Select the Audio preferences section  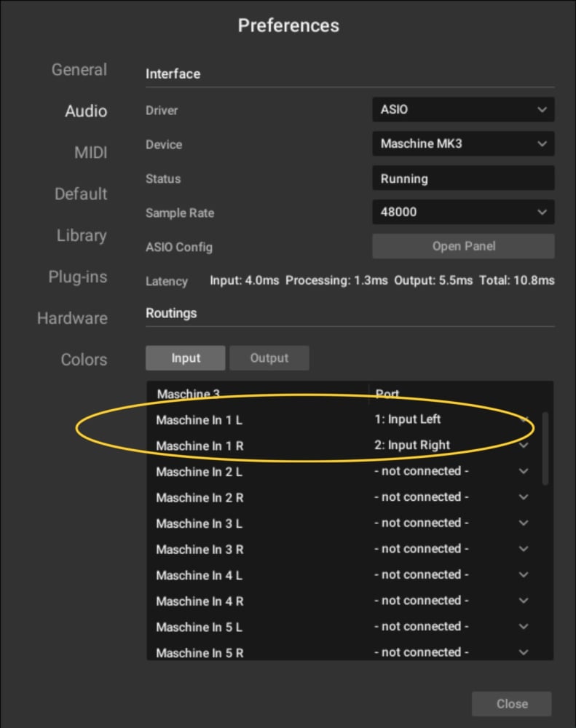86,111
